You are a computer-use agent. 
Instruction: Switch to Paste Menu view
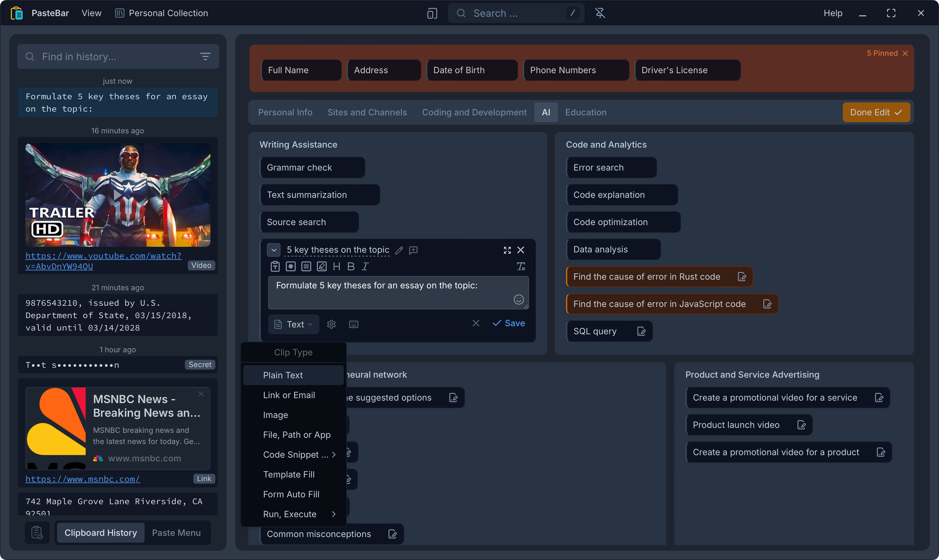(x=176, y=532)
